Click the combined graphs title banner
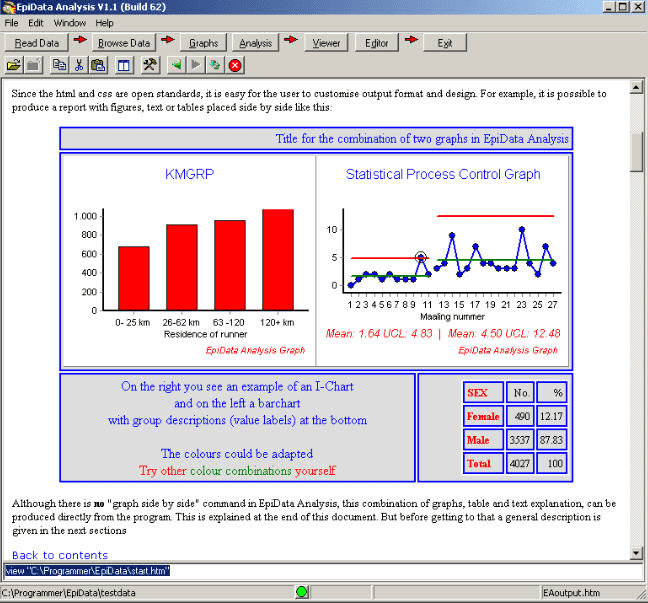This screenshot has height=603, width=648. click(x=316, y=138)
